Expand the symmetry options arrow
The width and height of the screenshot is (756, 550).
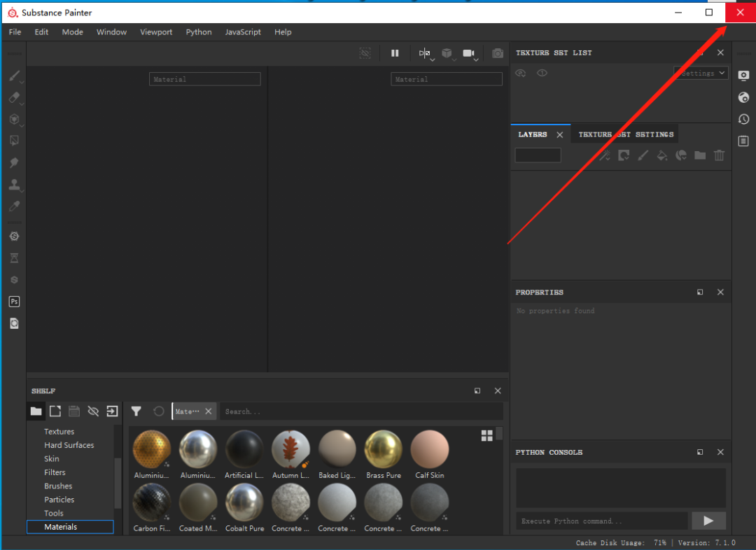(x=433, y=60)
